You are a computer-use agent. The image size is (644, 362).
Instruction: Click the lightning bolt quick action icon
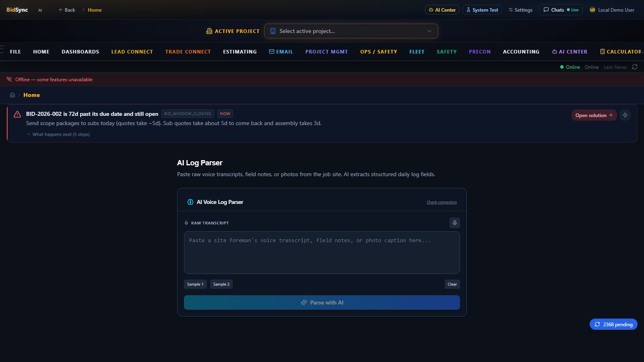coord(625,115)
